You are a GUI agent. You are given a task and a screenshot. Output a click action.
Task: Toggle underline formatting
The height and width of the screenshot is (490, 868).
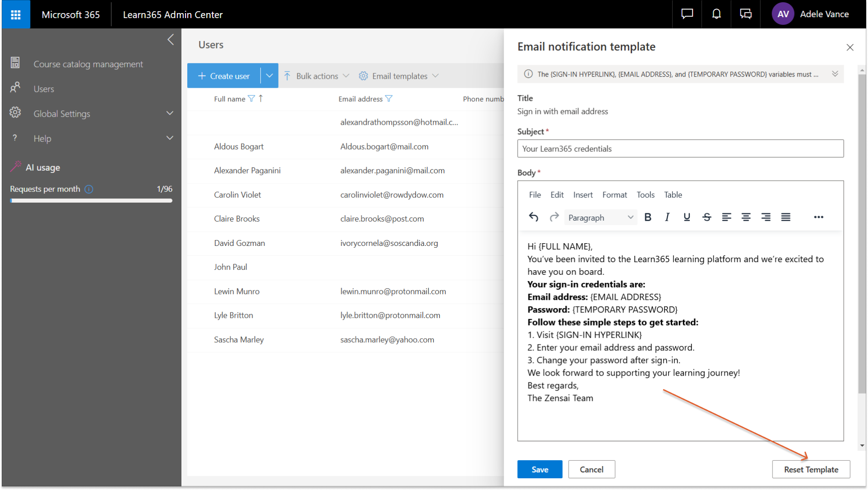pyautogui.click(x=687, y=218)
